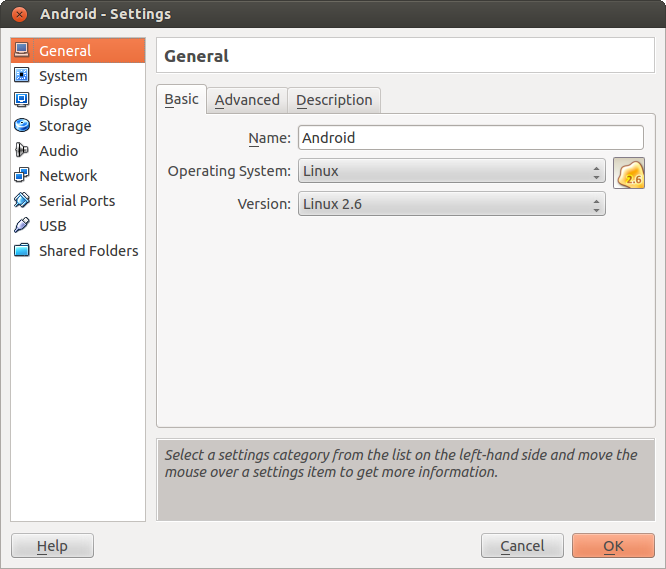Switch to the Advanced tab
The image size is (666, 569).
point(247,100)
